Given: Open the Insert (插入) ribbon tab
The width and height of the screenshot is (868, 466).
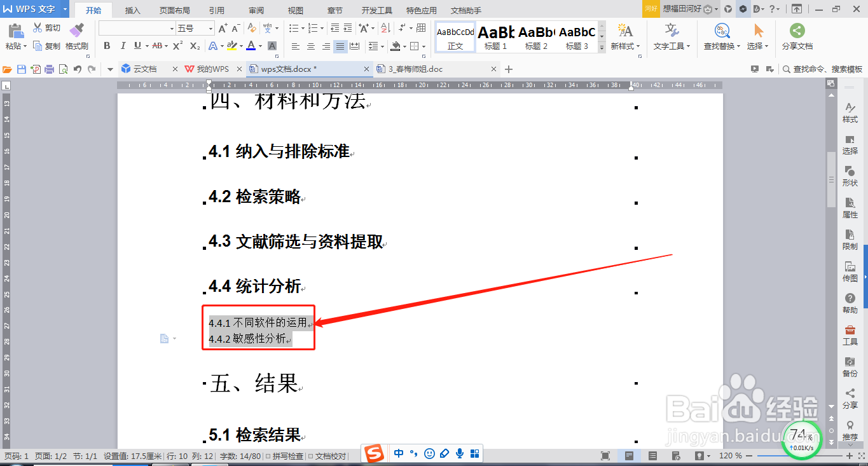Looking at the screenshot, I should pyautogui.click(x=133, y=10).
